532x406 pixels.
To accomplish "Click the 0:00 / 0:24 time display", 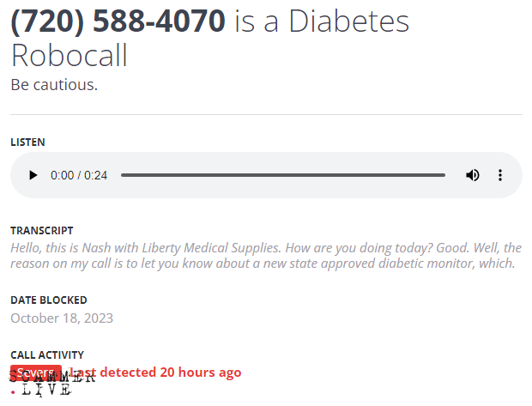I will [79, 175].
